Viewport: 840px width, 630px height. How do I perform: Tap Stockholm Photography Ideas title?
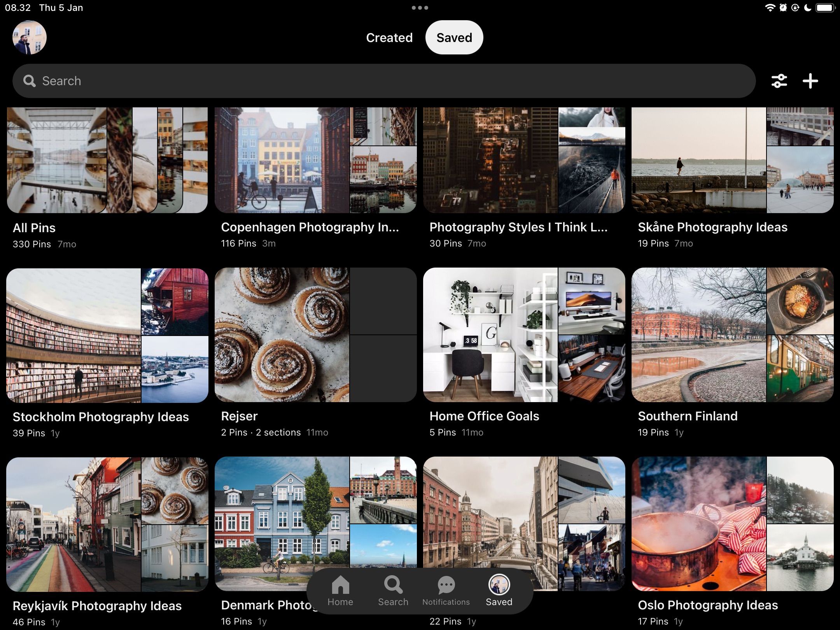tap(101, 417)
